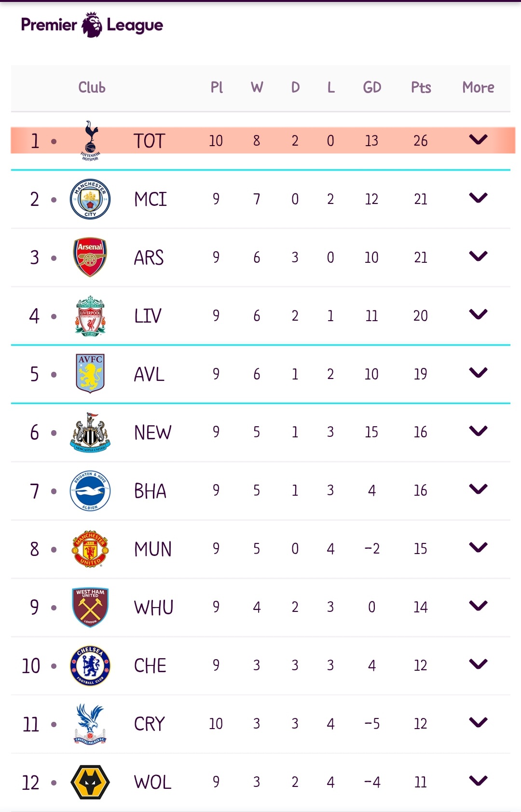This screenshot has height=812, width=521.
Task: Show details chevron for CHE row
Action: [x=478, y=664]
